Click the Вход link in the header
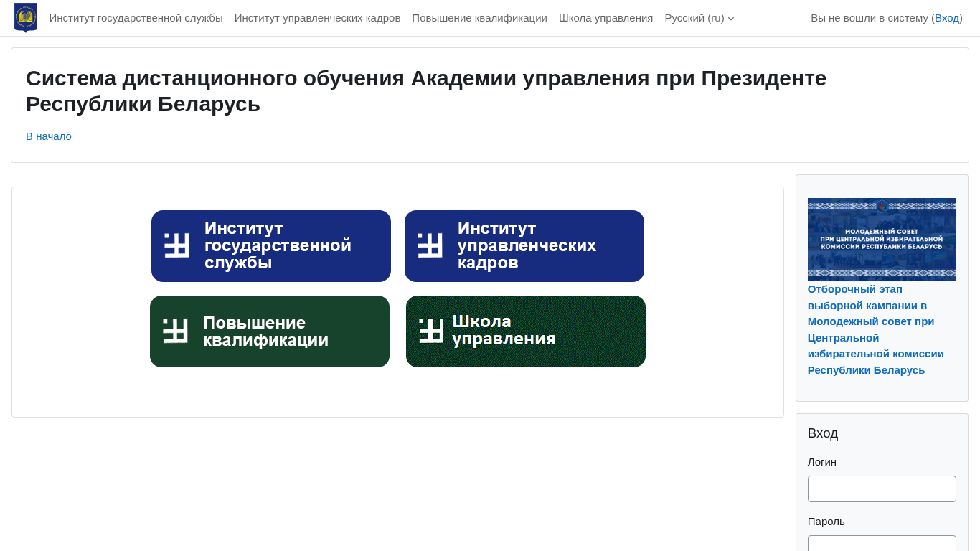Image resolution: width=980 pixels, height=551 pixels. point(947,18)
